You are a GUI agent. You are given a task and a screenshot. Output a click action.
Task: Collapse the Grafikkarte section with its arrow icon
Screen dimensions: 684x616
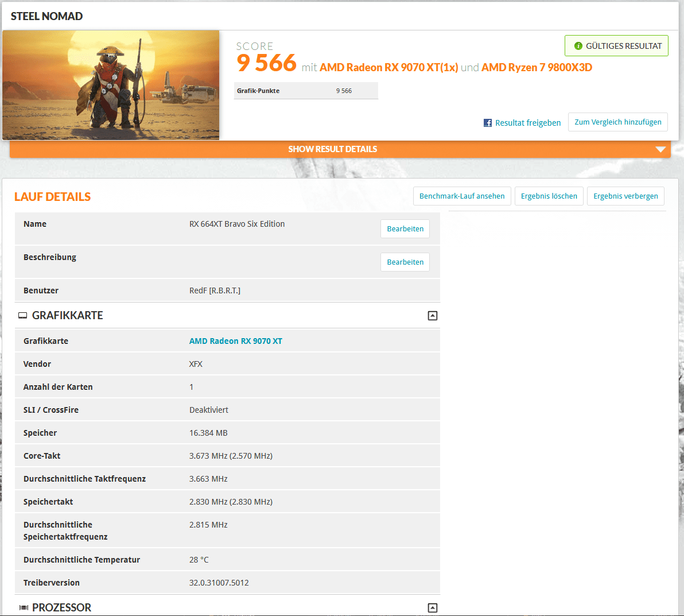click(x=432, y=316)
